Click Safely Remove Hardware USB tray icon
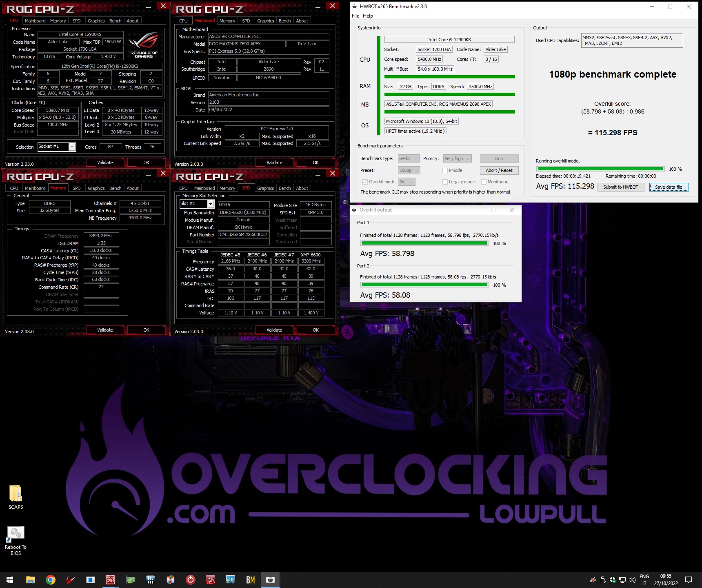 [x=603, y=580]
